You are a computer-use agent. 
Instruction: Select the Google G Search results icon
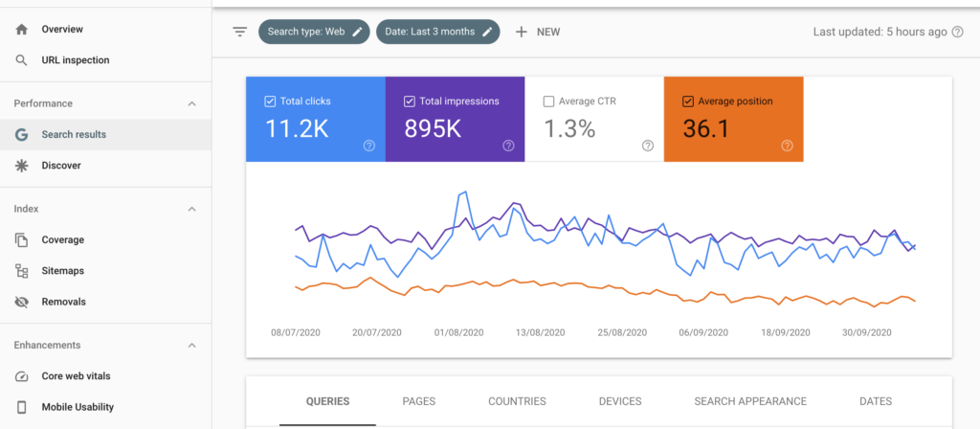[x=22, y=134]
